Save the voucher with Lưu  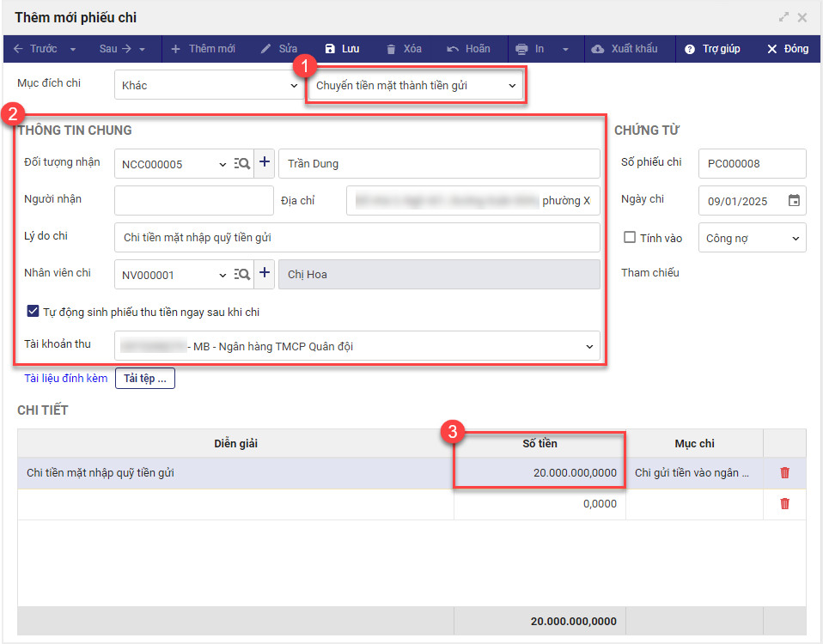click(x=342, y=49)
